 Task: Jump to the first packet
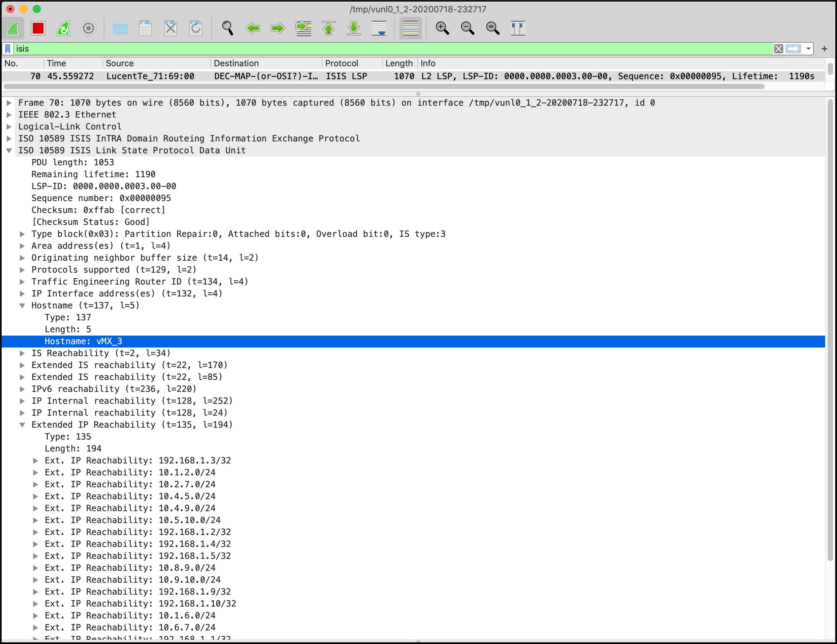point(329,28)
